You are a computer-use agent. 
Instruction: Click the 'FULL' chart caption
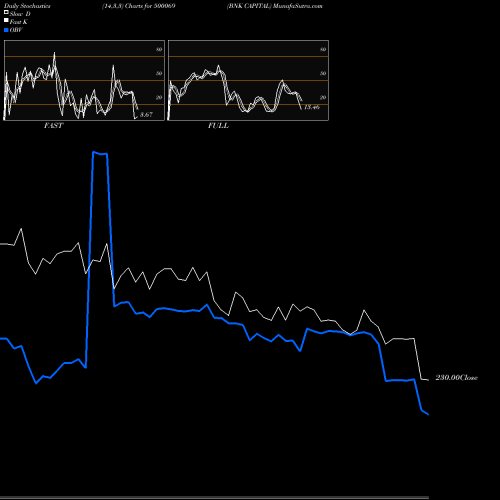tap(218, 126)
